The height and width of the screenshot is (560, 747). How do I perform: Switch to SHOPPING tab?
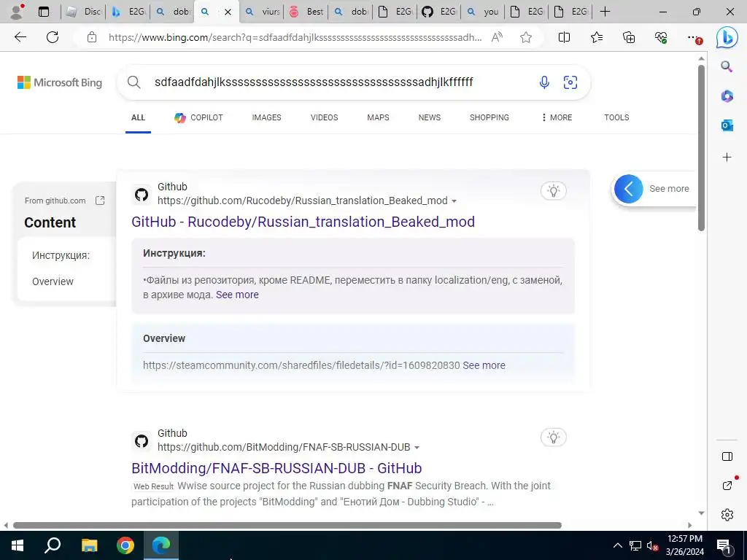[489, 117]
